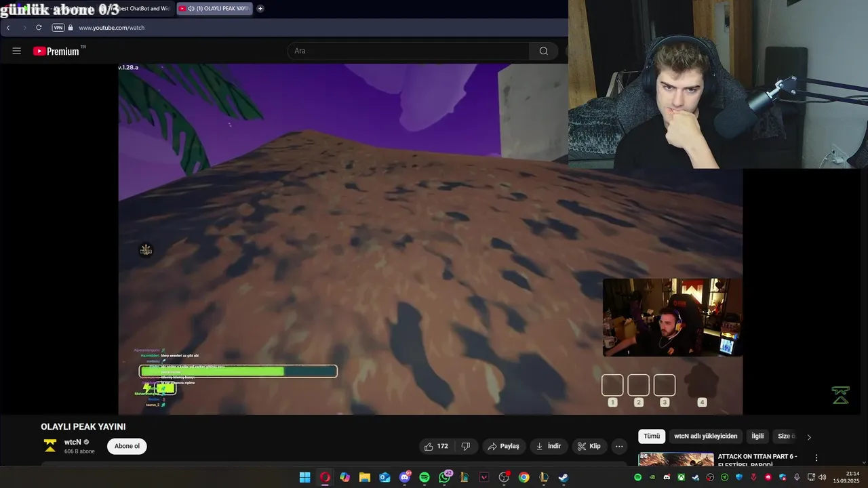Click the '606 B abone' subscriber count
Screen dimensions: 868x488
click(79, 451)
